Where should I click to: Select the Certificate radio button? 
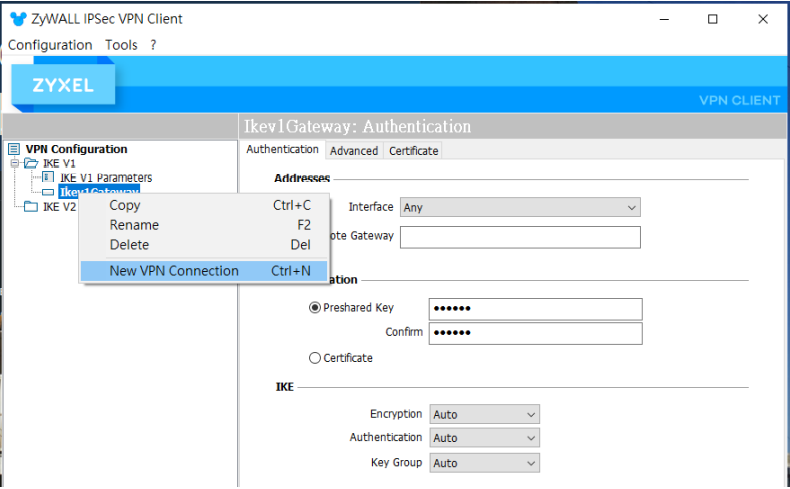315,358
